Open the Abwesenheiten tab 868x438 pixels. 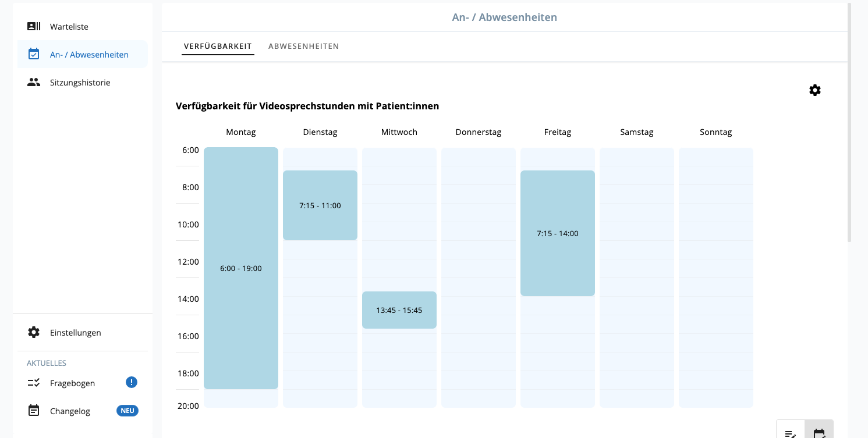tap(304, 46)
